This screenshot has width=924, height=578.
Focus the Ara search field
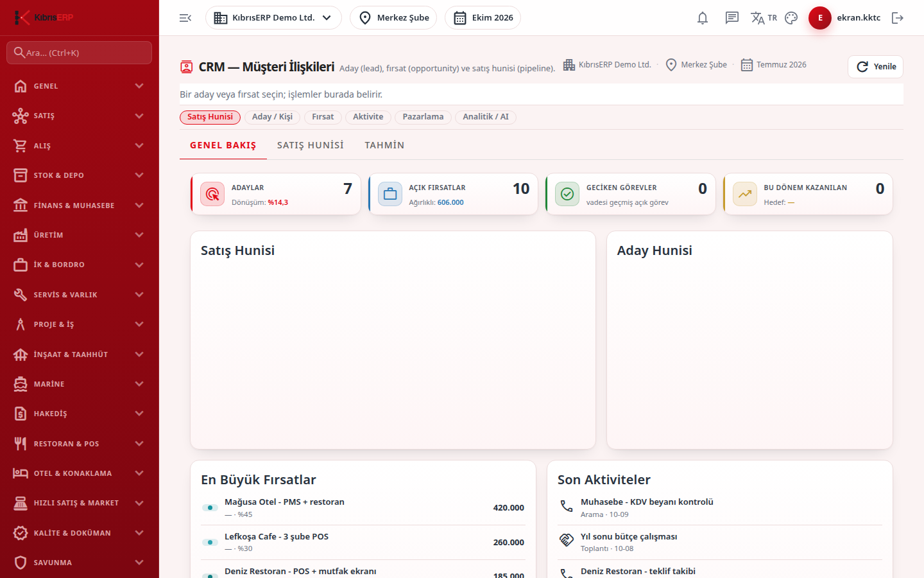click(80, 53)
